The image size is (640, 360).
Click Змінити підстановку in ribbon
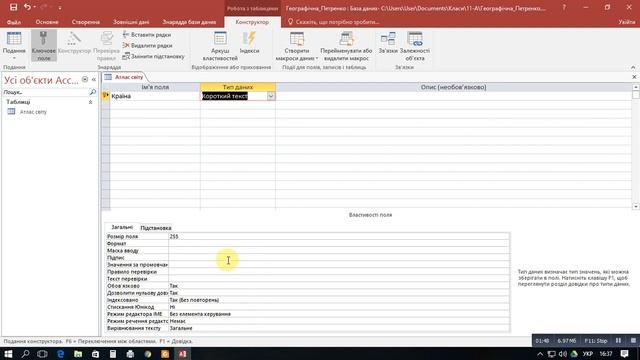pos(153,56)
